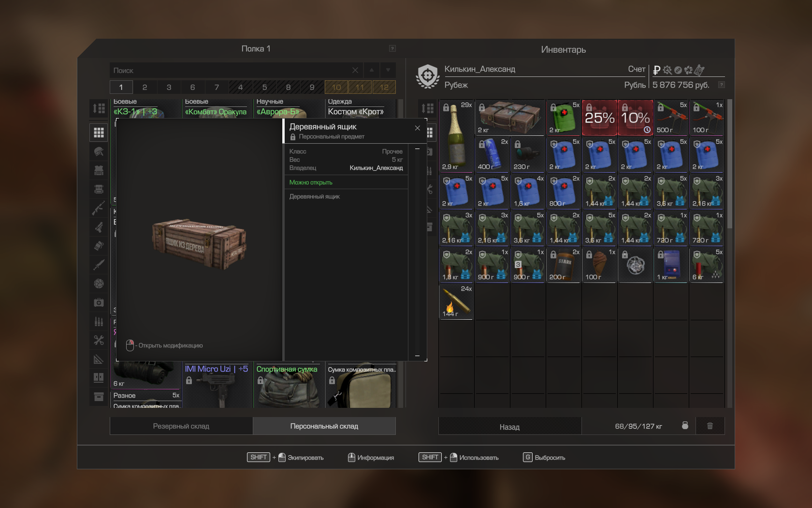Select the champagne bottle 29x item
Image resolution: width=812 pixels, height=508 pixels.
coord(456,136)
